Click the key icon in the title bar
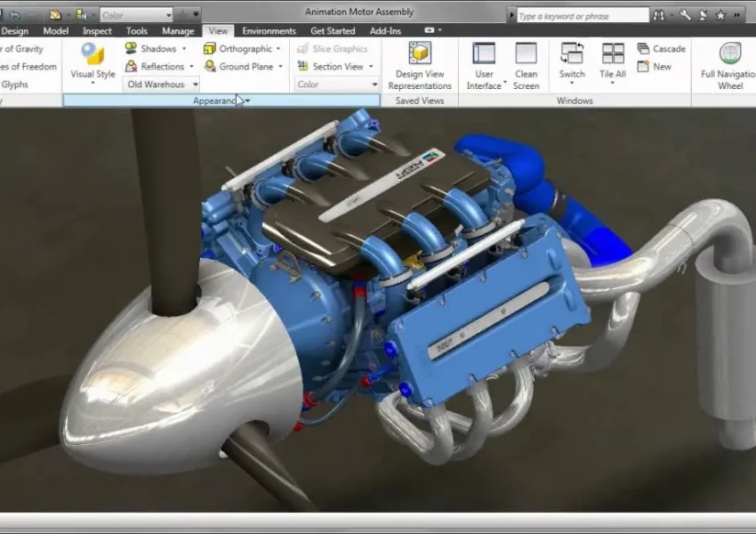The image size is (756, 534). click(685, 15)
